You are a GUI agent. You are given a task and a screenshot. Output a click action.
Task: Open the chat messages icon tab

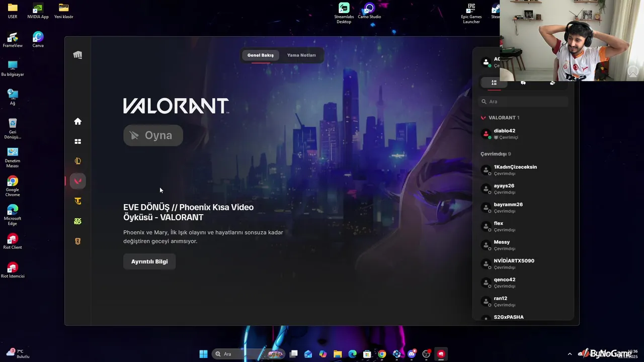(x=523, y=82)
